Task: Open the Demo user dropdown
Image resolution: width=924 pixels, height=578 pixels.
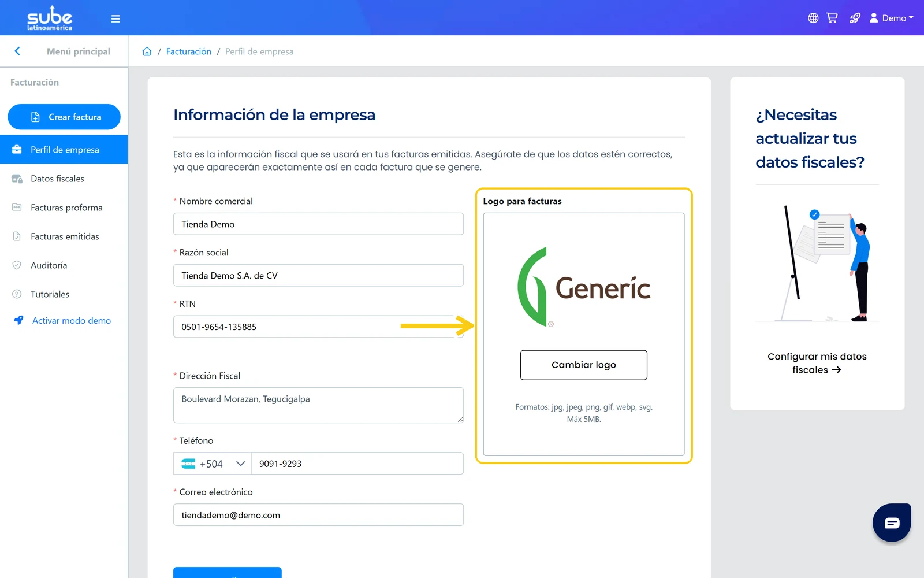Action: 892,18
